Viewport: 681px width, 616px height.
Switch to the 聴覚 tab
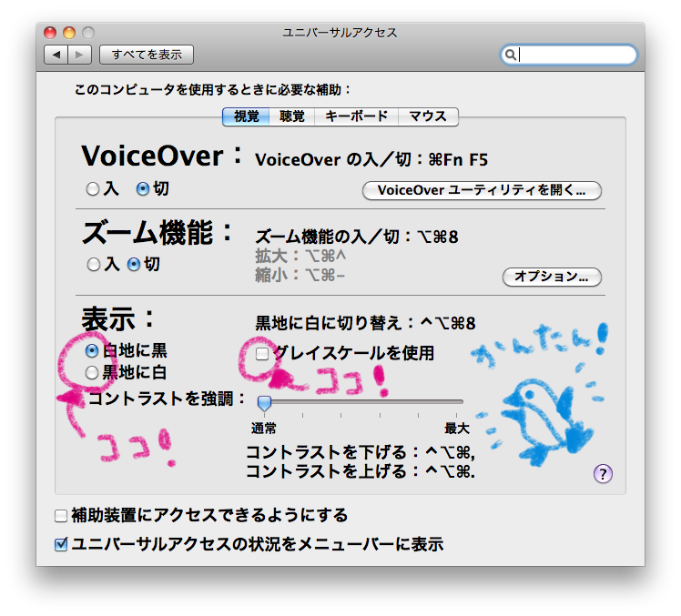pos(292,116)
